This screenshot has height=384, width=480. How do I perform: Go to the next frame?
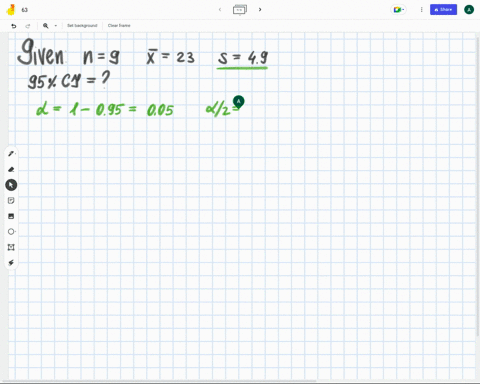(260, 10)
